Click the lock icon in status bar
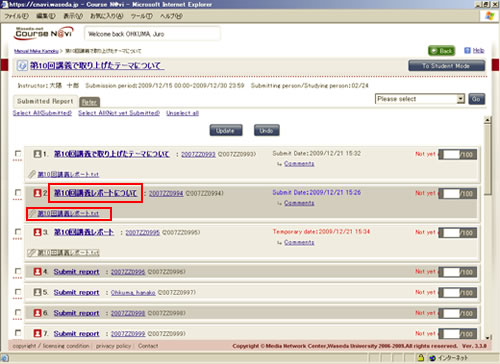 [421, 358]
